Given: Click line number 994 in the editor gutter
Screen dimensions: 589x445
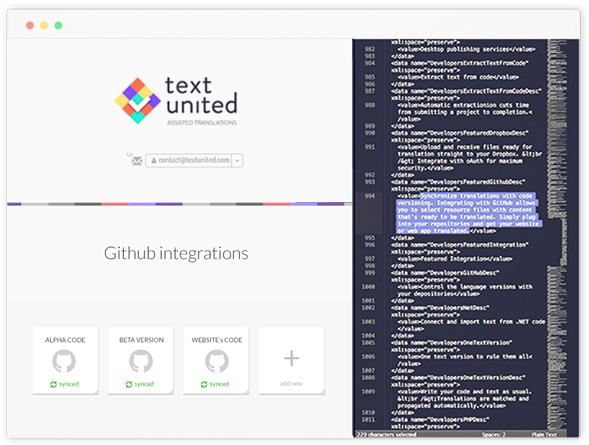Looking at the screenshot, I should (x=370, y=196).
